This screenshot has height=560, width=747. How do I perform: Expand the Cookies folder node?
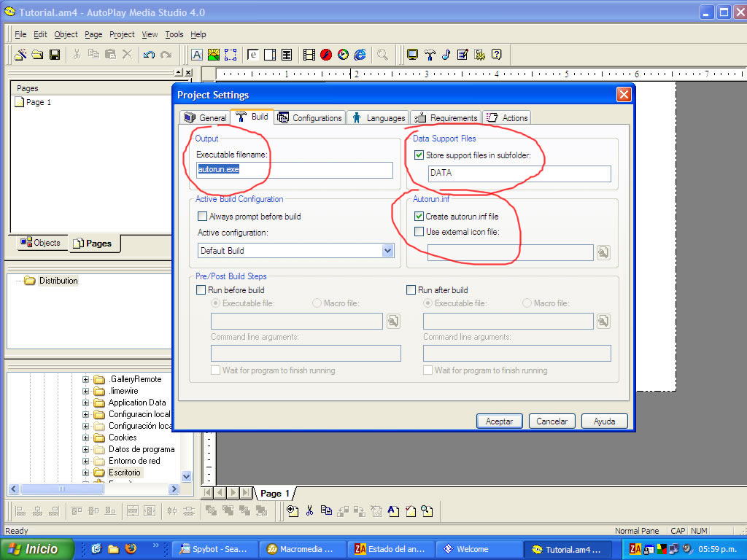(86, 437)
